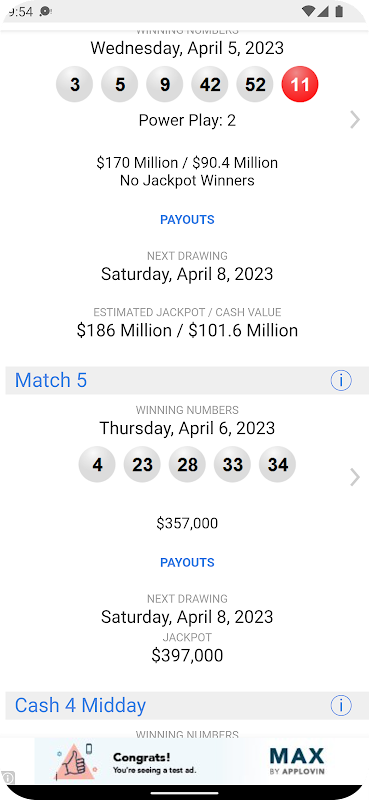Tap the $397,000 jackpot amount

click(187, 656)
